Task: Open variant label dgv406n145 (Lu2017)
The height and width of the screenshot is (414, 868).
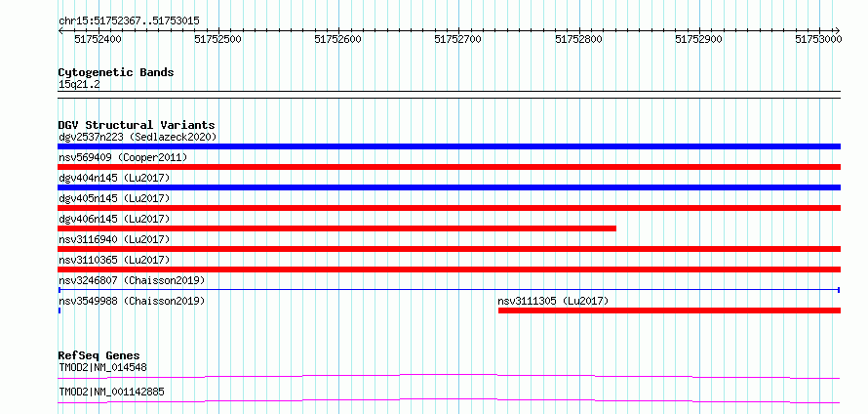Action: click(114, 219)
